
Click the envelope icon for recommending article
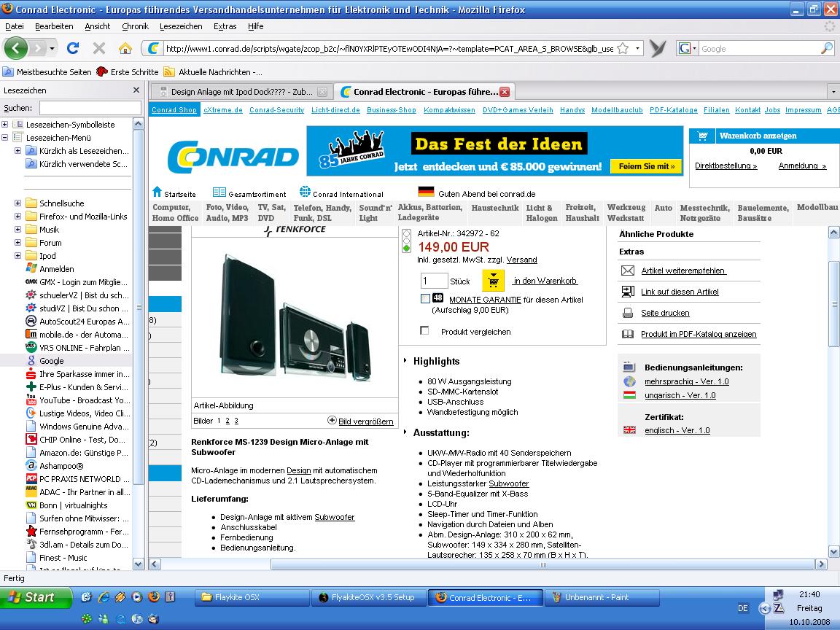627,271
